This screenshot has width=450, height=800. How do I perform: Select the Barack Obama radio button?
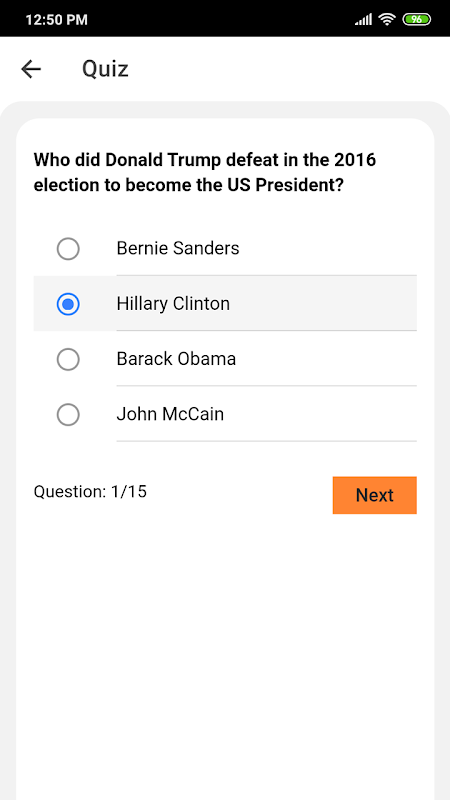[x=68, y=359]
